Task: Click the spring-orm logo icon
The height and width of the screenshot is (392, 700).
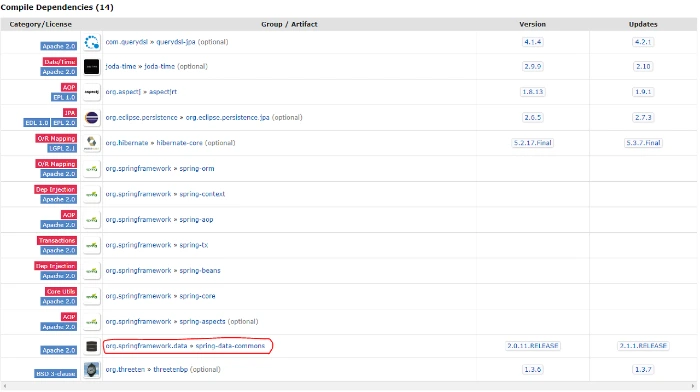Action: click(92, 169)
